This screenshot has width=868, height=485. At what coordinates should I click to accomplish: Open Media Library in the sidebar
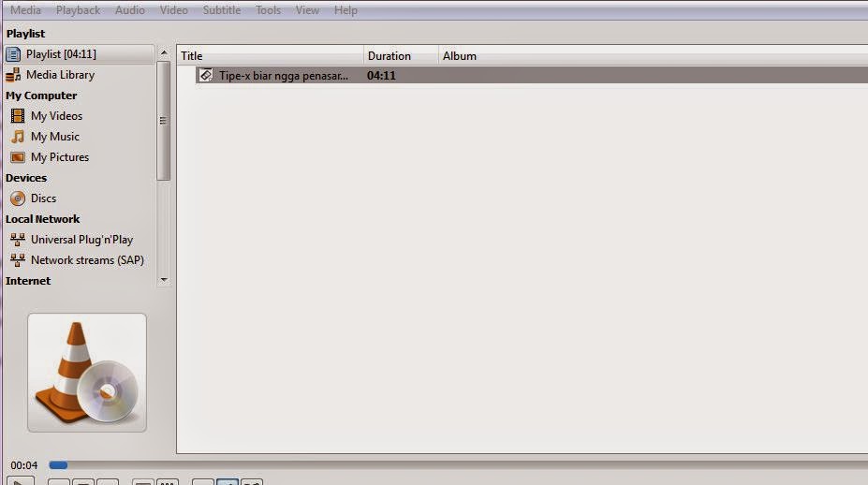pyautogui.click(x=60, y=75)
